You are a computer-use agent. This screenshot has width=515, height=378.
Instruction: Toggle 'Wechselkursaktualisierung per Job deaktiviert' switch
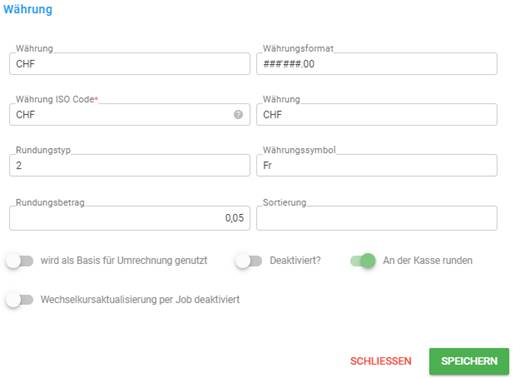click(x=20, y=300)
